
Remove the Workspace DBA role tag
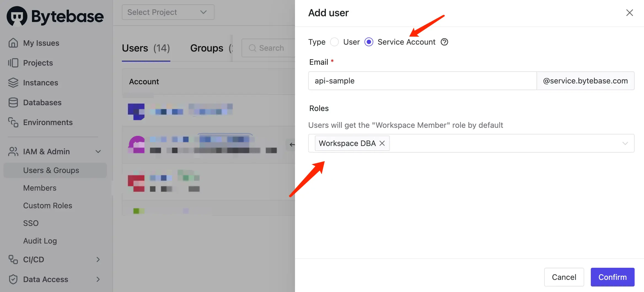point(382,143)
